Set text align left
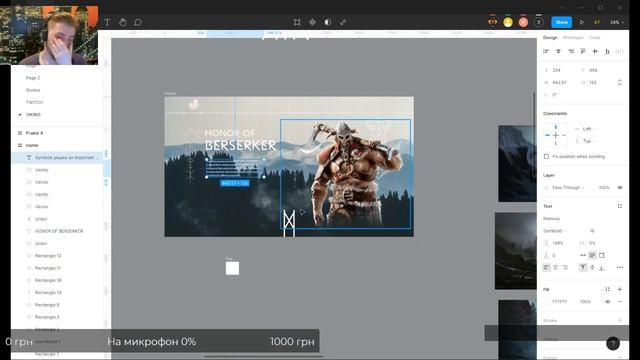This screenshot has height=360, width=640. (546, 268)
